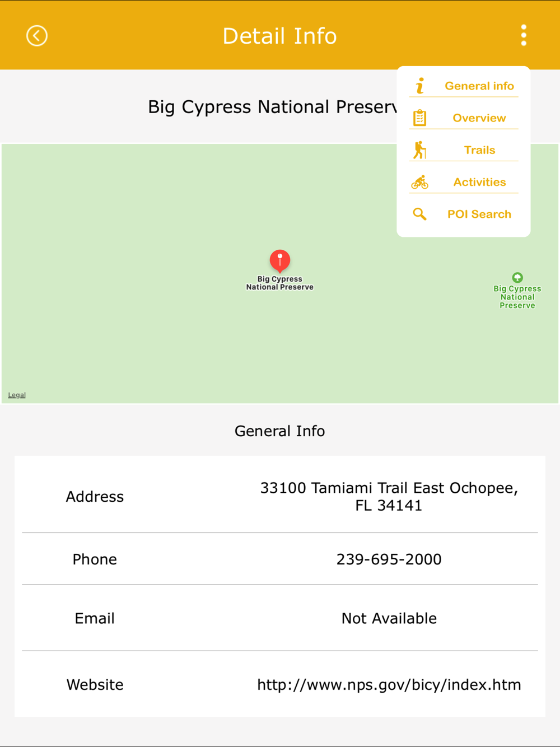Tap the black map label under the pin
This screenshot has width=560, height=747.
(280, 283)
